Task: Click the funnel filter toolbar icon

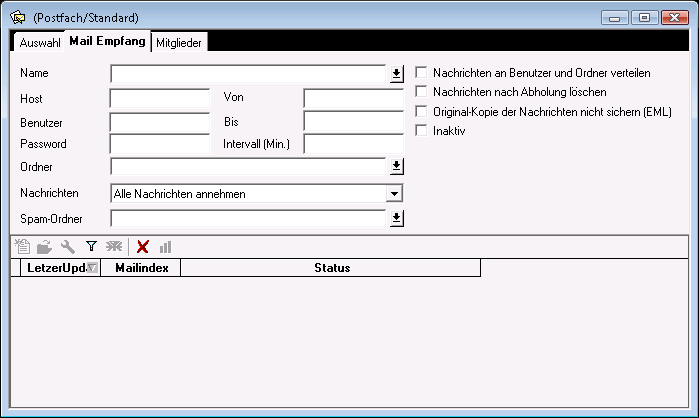Action: [x=91, y=246]
